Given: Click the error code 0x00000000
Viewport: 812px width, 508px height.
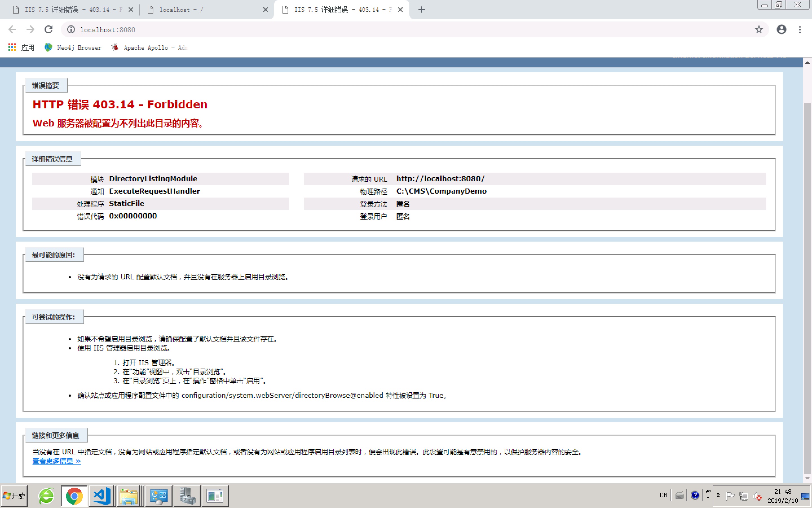Looking at the screenshot, I should click(x=133, y=216).
